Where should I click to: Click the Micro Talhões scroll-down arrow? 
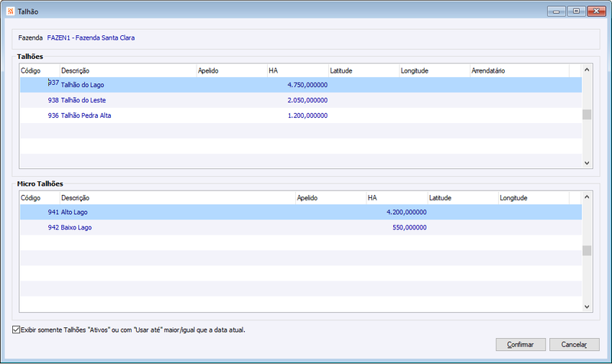pos(587,307)
